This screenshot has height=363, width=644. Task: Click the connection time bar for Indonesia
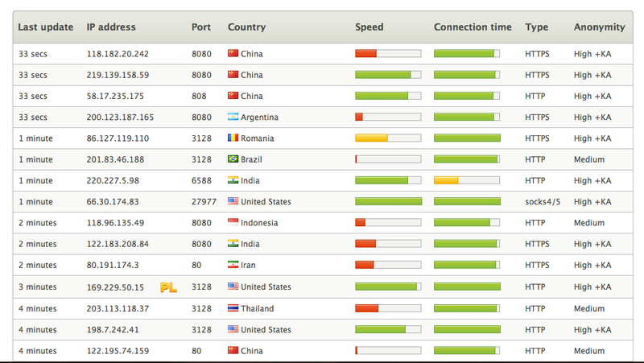coord(467,223)
